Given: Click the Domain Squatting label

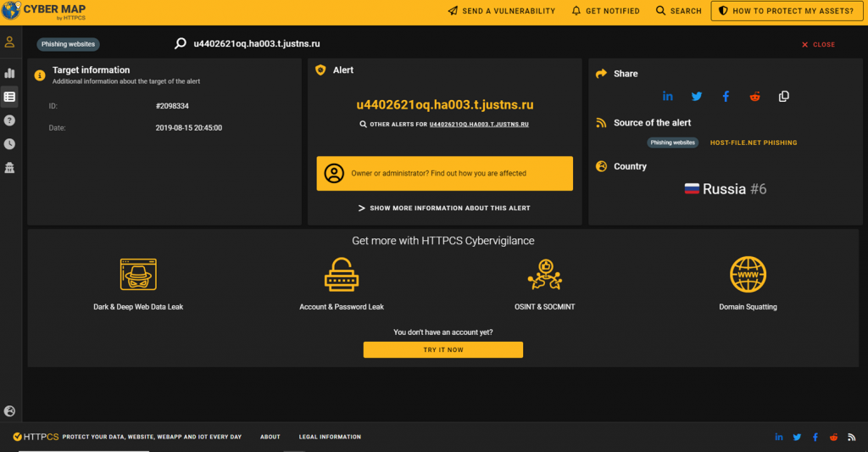Looking at the screenshot, I should click(x=748, y=307).
